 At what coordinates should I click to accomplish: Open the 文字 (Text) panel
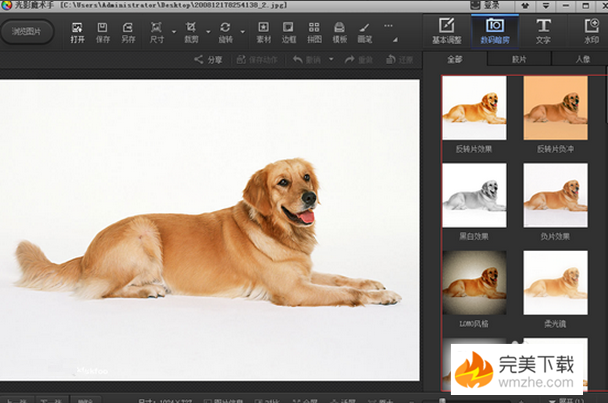click(543, 30)
